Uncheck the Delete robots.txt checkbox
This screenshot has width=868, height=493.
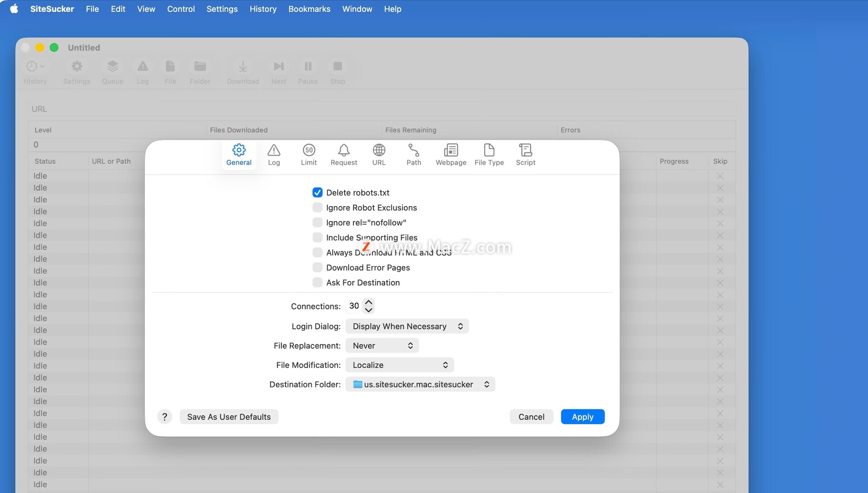317,193
